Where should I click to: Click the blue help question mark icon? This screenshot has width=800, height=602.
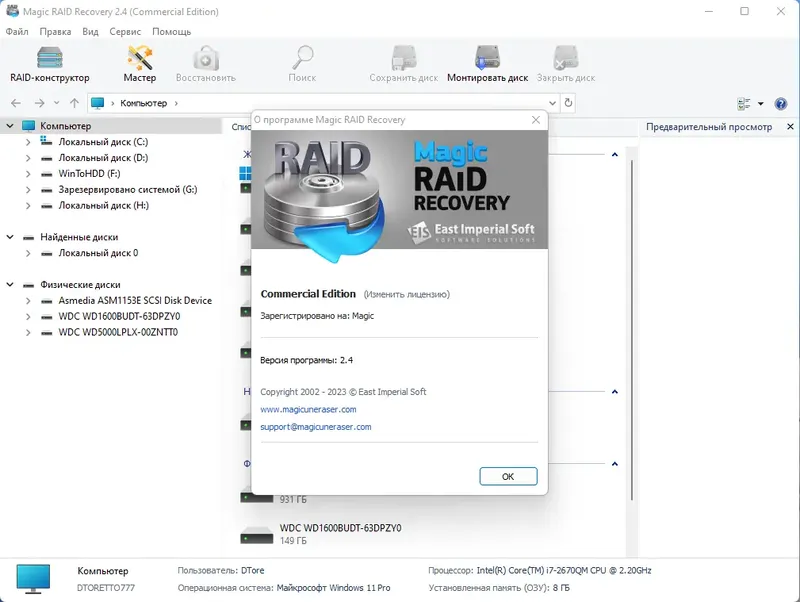tap(781, 103)
